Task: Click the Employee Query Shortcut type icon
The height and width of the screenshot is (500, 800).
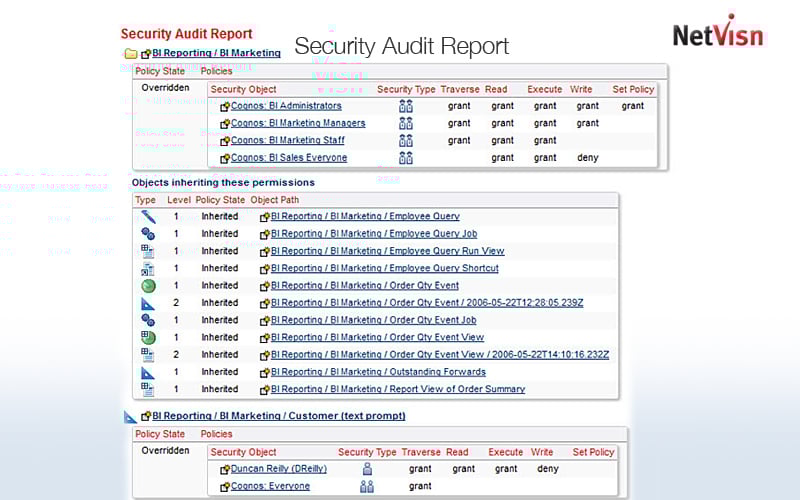Action: [x=147, y=268]
